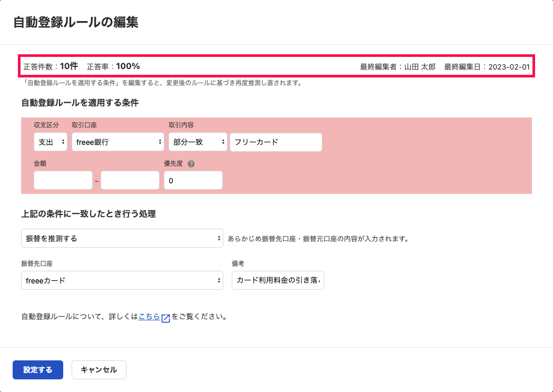Click the maximum 金額 input field

click(130, 180)
